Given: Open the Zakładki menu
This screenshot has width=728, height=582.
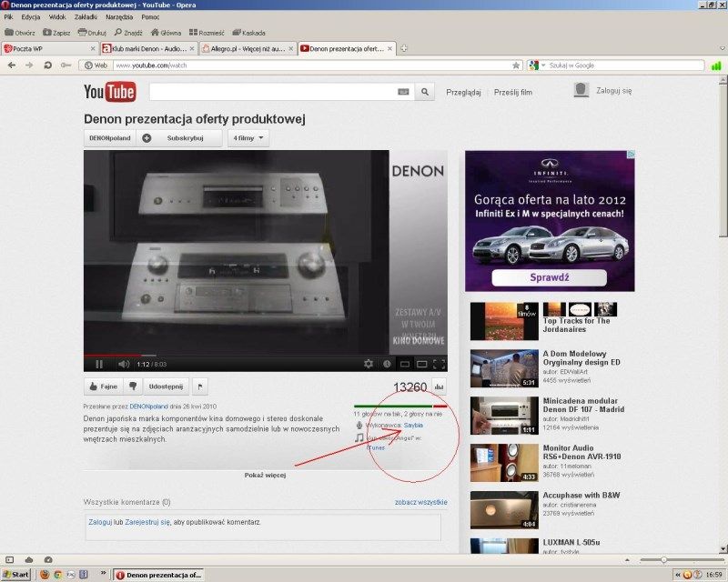Looking at the screenshot, I should coord(86,17).
